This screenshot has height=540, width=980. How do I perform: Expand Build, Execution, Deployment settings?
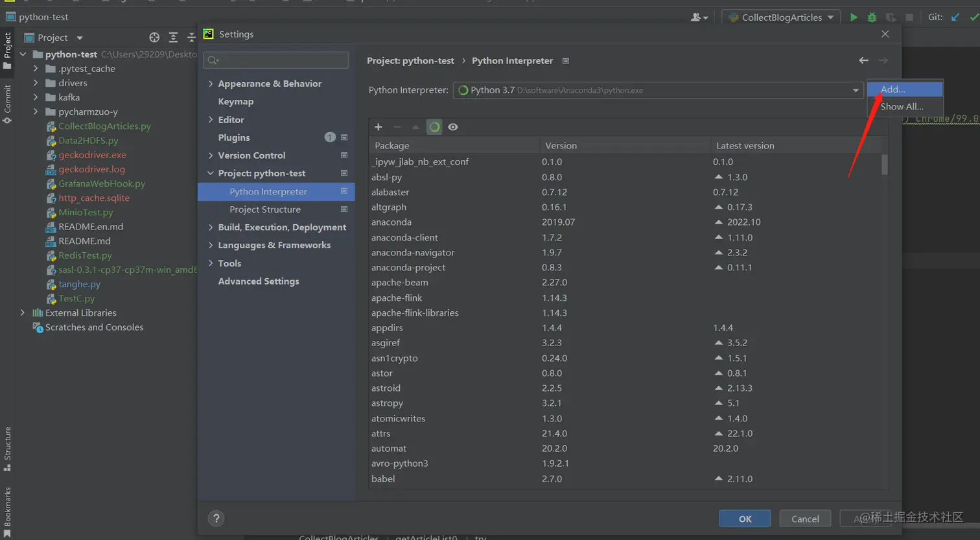(x=211, y=228)
